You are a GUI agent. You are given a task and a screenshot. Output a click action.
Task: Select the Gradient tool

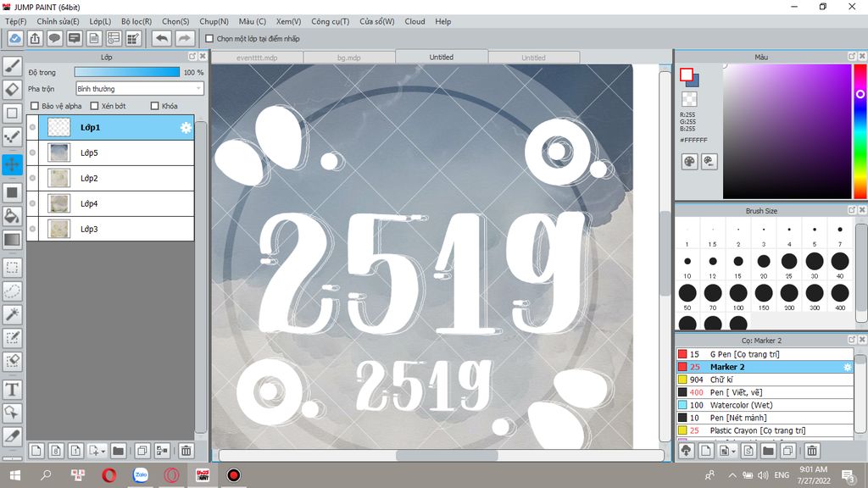[x=12, y=240]
